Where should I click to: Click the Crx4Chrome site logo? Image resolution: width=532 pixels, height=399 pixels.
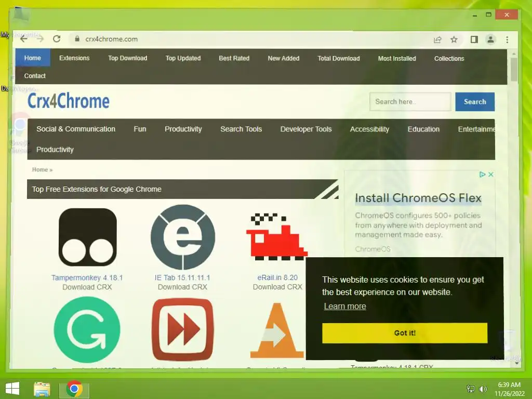(x=68, y=101)
